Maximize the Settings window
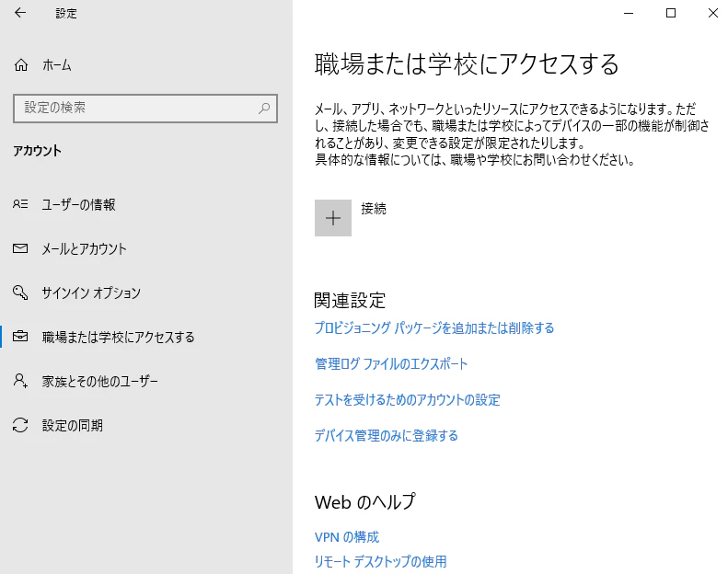Viewport: 728px width, 574px height. pyautogui.click(x=671, y=13)
